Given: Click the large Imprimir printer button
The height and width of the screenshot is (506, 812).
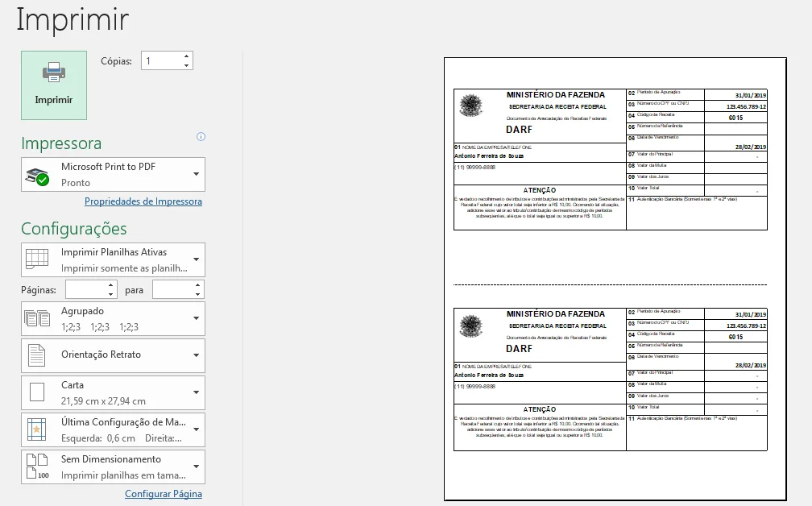Looking at the screenshot, I should click(54, 85).
